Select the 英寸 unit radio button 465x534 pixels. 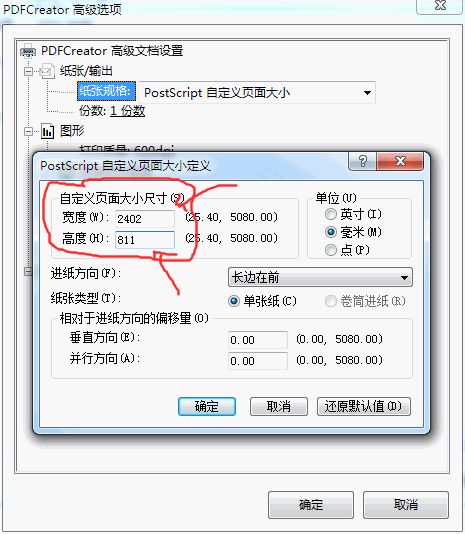[x=330, y=214]
